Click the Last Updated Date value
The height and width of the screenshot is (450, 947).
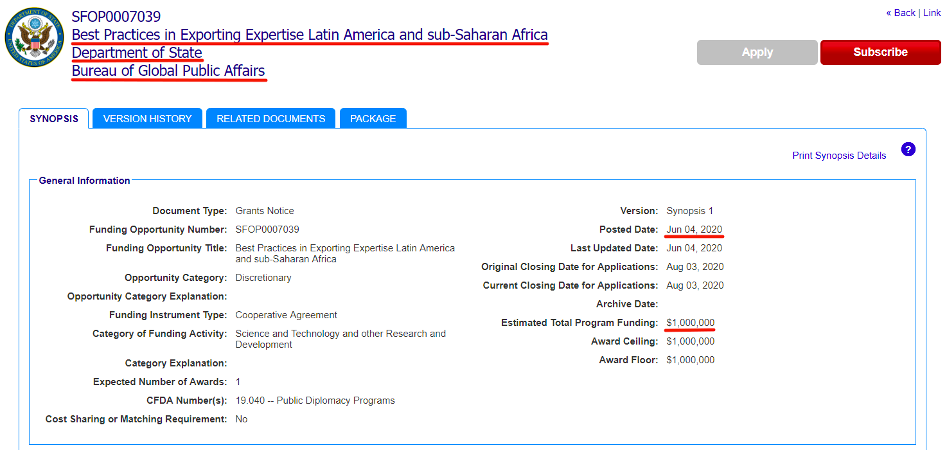pyautogui.click(x=695, y=248)
